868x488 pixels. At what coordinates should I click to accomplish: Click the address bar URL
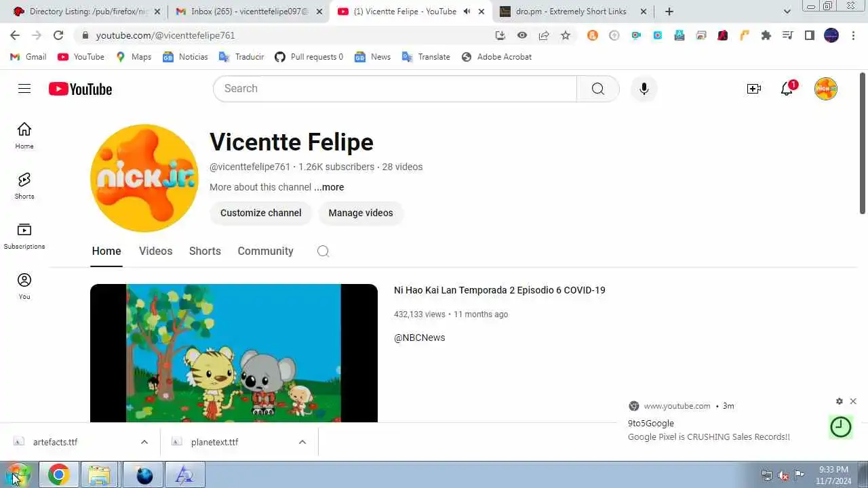[165, 35]
